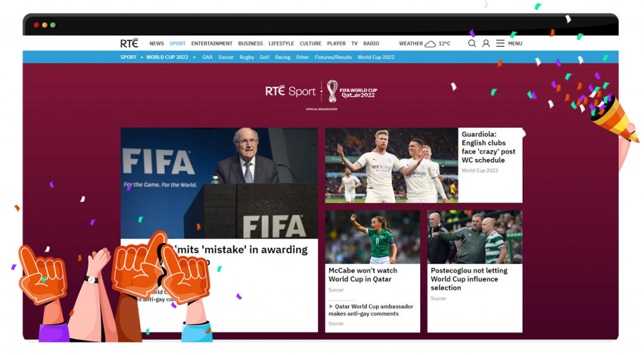Screen dimensions: 644x355
Task: Click the WEATHER label
Action: (411, 43)
